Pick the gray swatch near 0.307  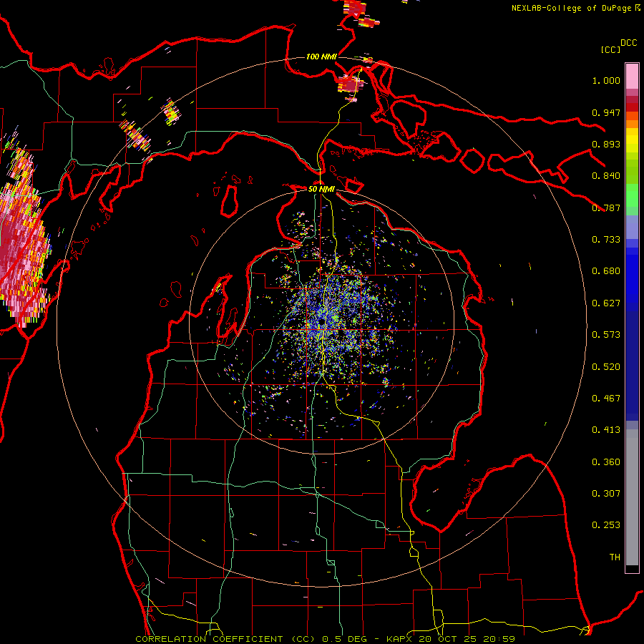[632, 501]
